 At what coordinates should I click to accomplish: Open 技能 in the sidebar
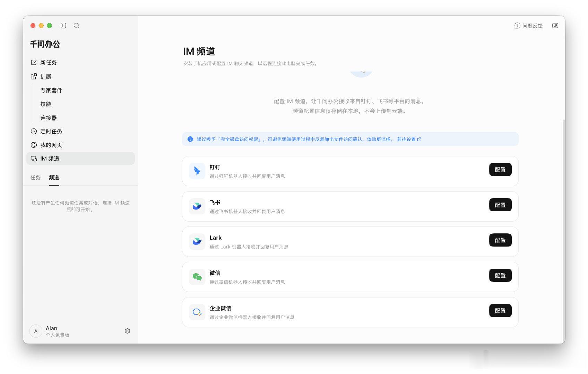tap(46, 104)
